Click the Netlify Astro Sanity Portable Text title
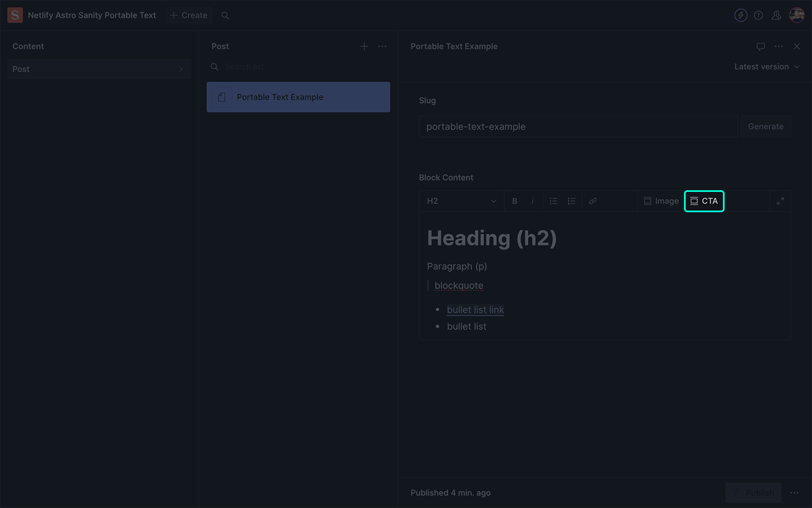The width and height of the screenshot is (812, 508). click(92, 15)
